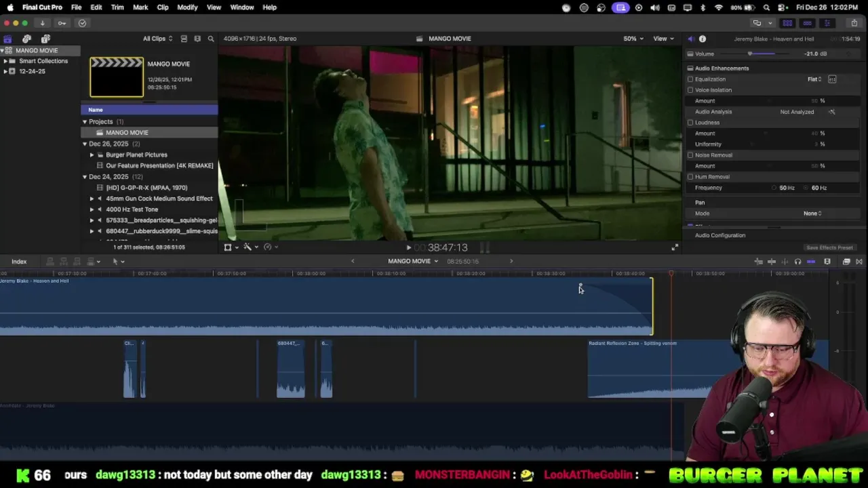Click the Name column header
The height and width of the screenshot is (488, 868).
click(149, 110)
